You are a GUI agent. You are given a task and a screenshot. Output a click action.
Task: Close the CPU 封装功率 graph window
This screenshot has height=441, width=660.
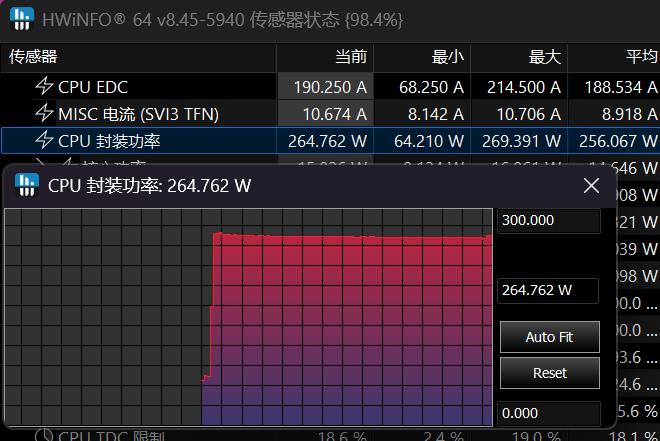591,185
